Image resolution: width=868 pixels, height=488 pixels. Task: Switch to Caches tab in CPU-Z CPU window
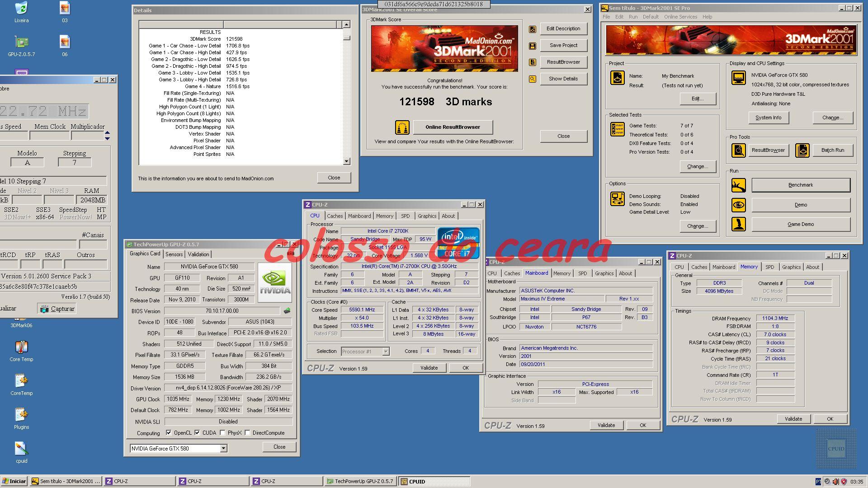pos(335,216)
